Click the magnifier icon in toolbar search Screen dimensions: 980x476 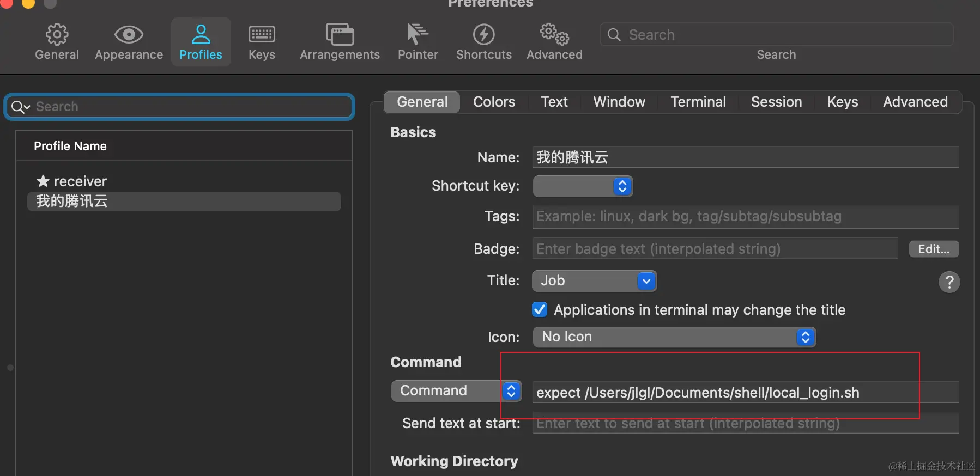click(x=614, y=35)
